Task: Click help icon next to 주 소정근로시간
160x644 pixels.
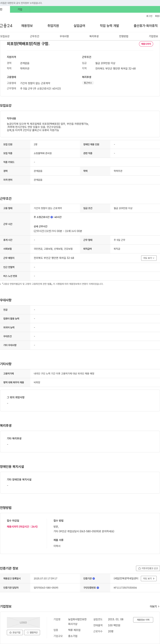Action: [x=52, y=217]
